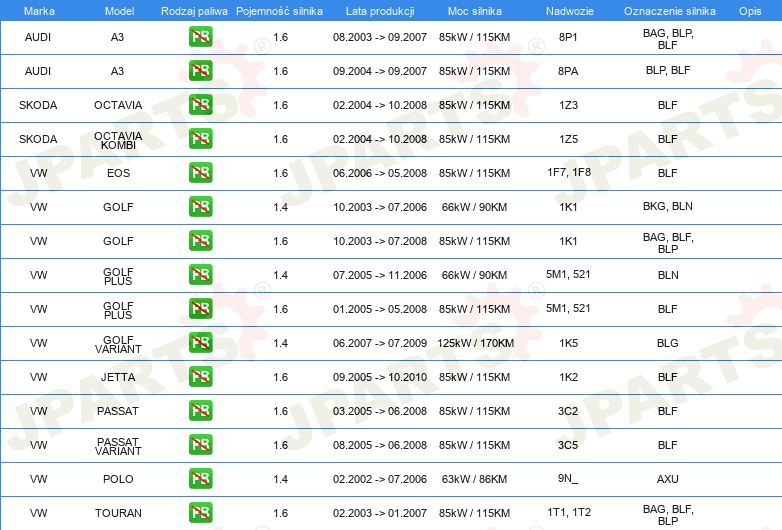Click the fuel icon in GOLF PLUS 1.4 row
Image resolution: width=782 pixels, height=530 pixels.
[200, 275]
